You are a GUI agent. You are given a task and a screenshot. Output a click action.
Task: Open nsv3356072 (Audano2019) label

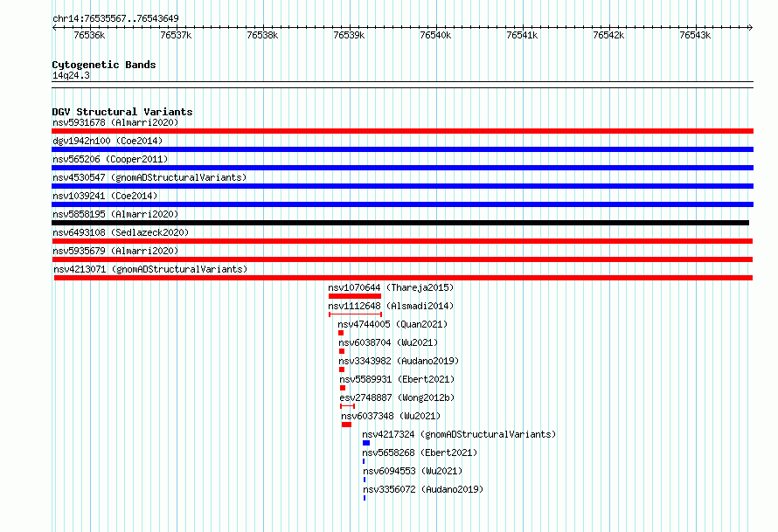[x=423, y=489]
